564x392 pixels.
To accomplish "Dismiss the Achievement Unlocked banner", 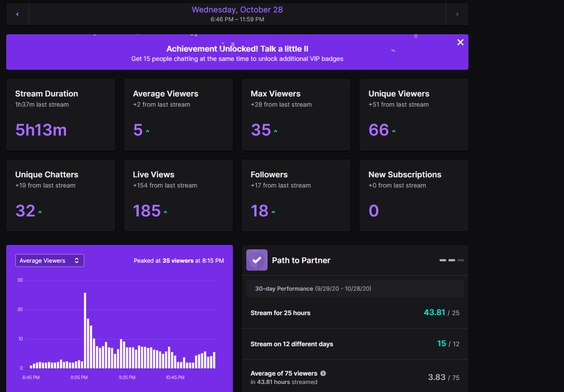I will click(x=460, y=42).
